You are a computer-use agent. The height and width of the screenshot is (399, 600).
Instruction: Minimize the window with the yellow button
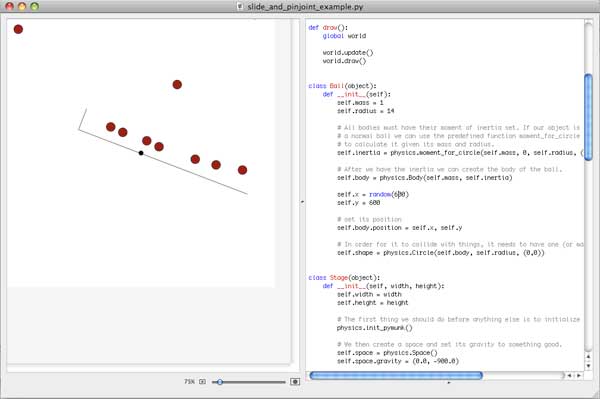(22, 6)
